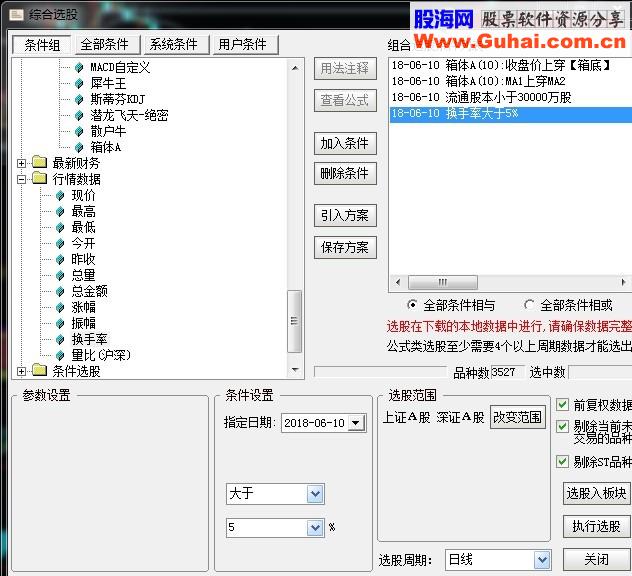Viewport: 632px width, 576px height.
Task: Select condition 流通股本小于30000万股
Action: pyautogui.click(x=511, y=97)
